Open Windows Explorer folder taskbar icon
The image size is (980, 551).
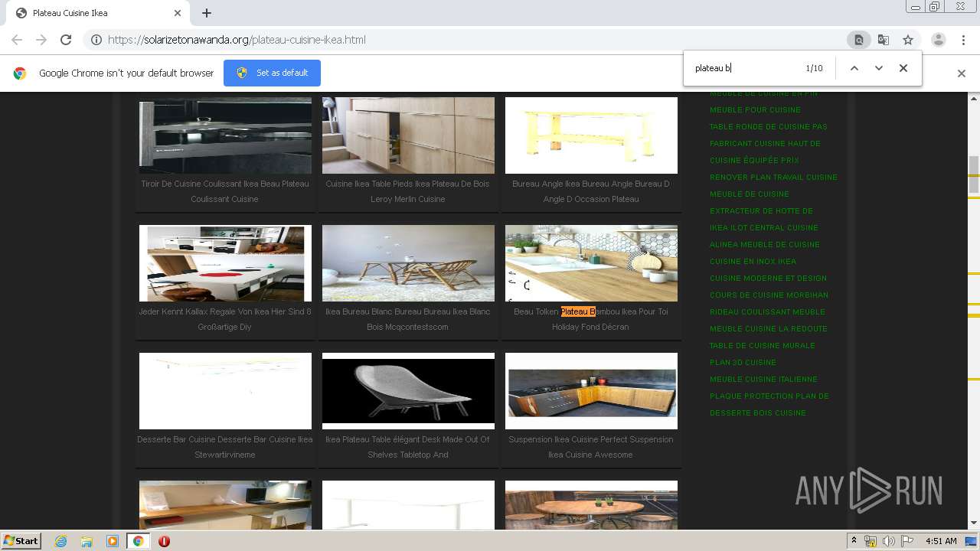[87, 541]
